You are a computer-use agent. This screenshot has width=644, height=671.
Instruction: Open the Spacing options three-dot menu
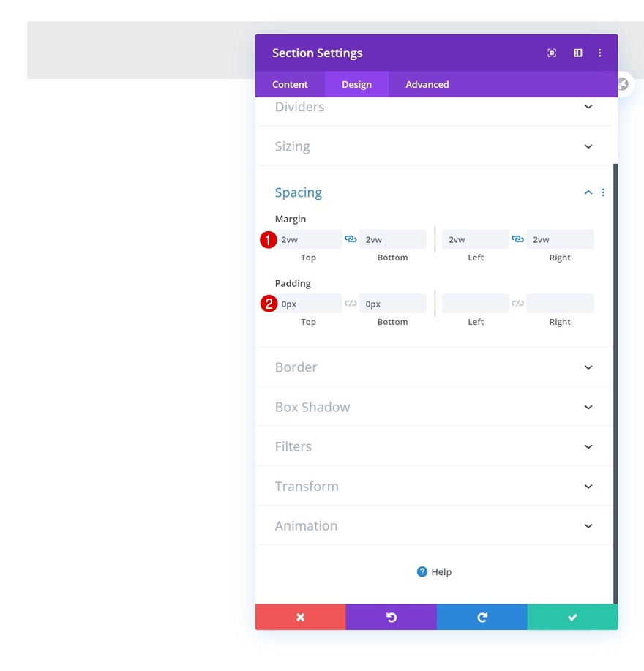pos(603,192)
